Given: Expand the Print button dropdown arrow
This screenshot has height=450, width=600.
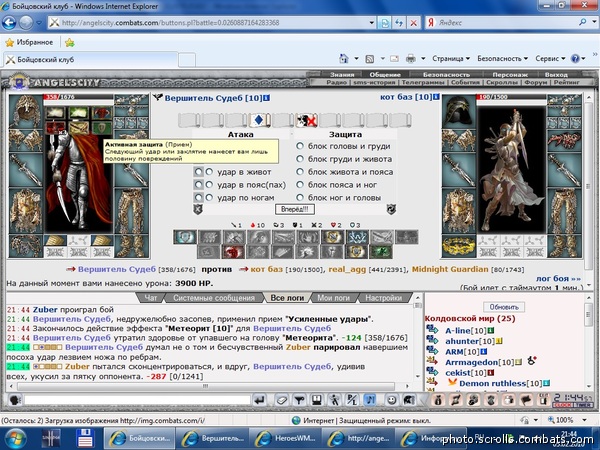Looking at the screenshot, I should 423,59.
